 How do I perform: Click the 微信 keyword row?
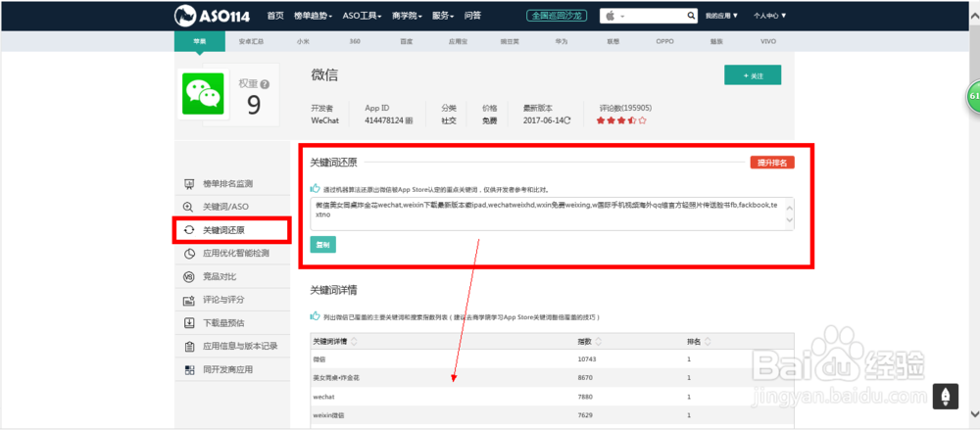point(553,359)
